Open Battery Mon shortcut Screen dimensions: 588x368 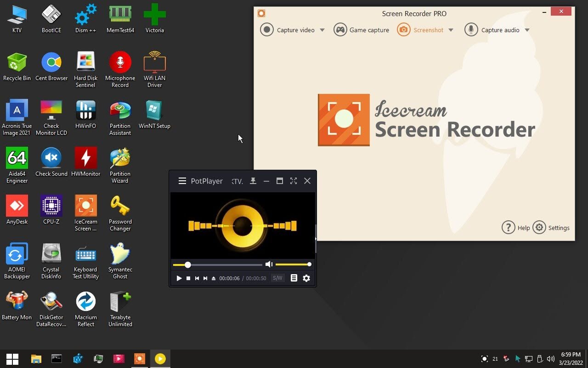[x=17, y=306]
